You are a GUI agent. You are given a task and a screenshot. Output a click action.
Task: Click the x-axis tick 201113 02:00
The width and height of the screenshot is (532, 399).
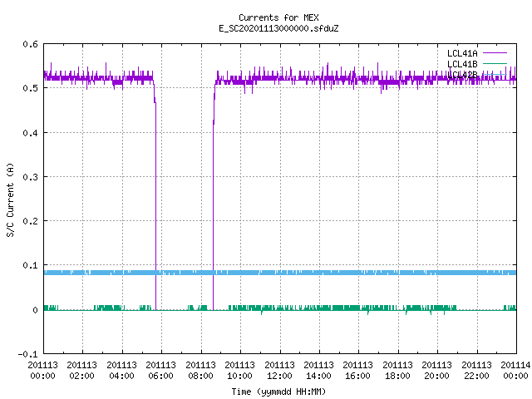pyautogui.click(x=81, y=371)
